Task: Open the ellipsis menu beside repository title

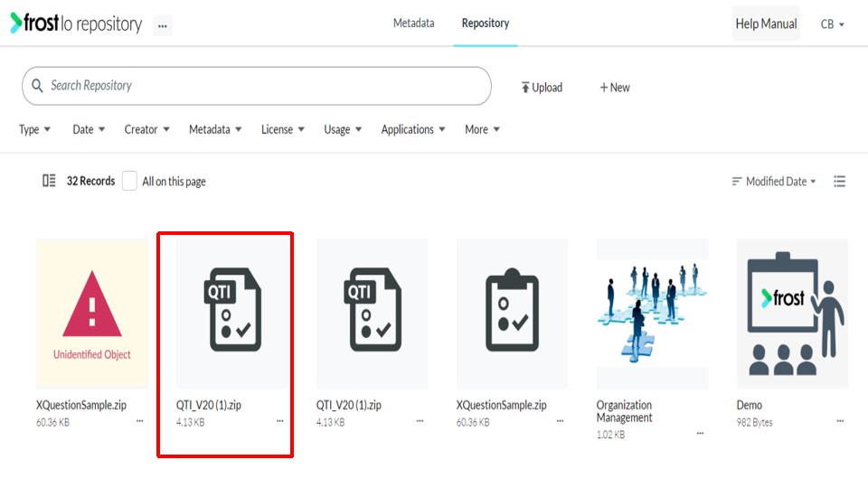Action: coord(162,25)
